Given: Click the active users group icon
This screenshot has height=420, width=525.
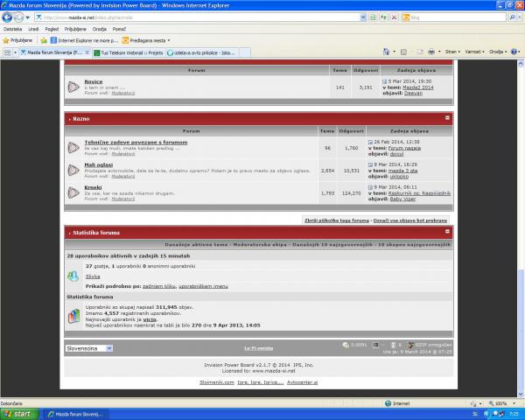Looking at the screenshot, I should pyautogui.click(x=73, y=276).
